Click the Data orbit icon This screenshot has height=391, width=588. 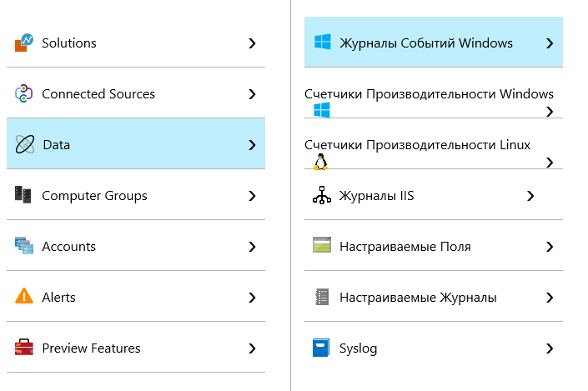(x=24, y=145)
